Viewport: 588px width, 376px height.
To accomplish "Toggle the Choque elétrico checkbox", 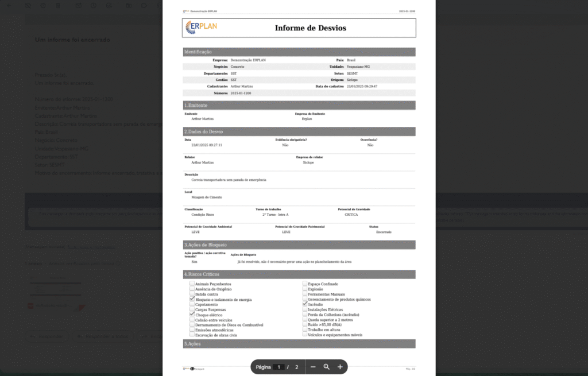I will coord(192,315).
